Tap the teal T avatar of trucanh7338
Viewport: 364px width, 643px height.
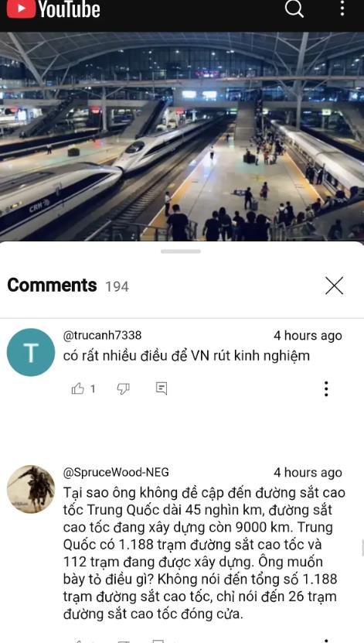(x=31, y=352)
